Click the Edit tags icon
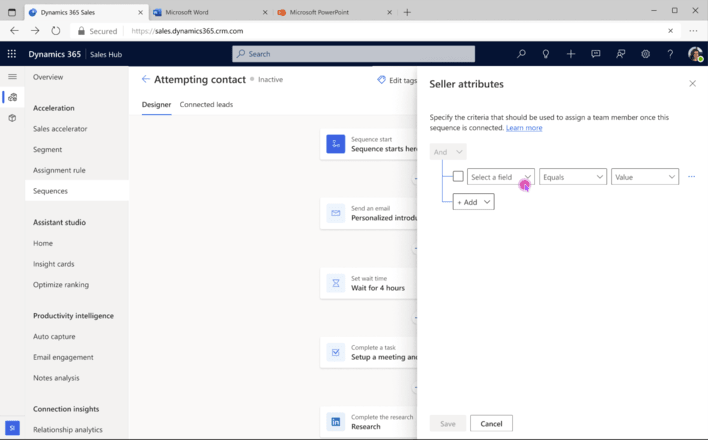 pos(382,80)
